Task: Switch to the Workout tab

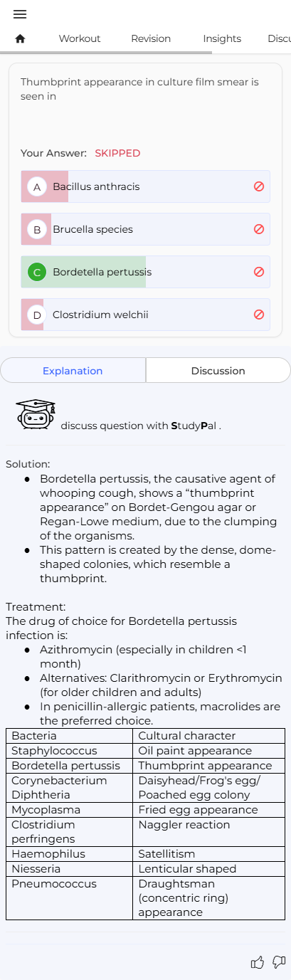Action: pyautogui.click(x=80, y=38)
